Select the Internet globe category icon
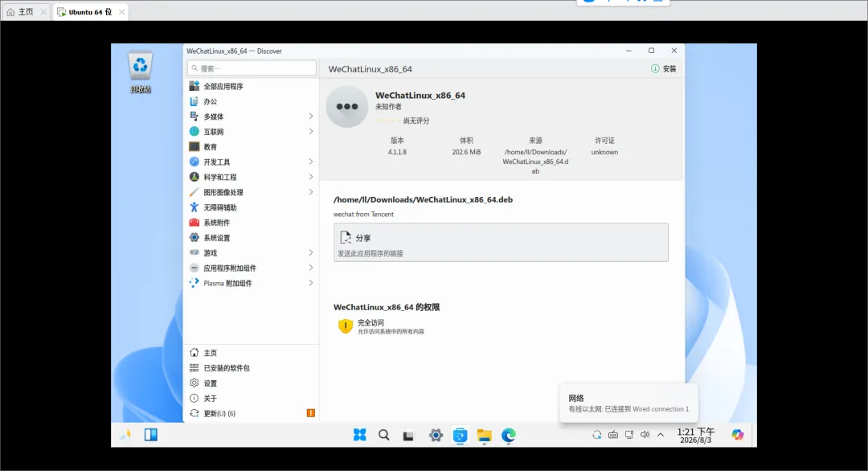Image resolution: width=868 pixels, height=471 pixels. pyautogui.click(x=194, y=131)
